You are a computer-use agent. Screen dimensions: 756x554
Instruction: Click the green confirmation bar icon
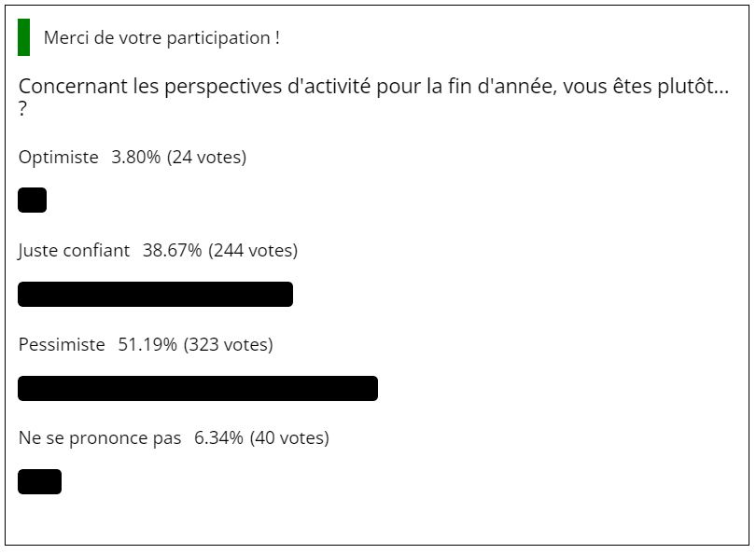coord(23,37)
